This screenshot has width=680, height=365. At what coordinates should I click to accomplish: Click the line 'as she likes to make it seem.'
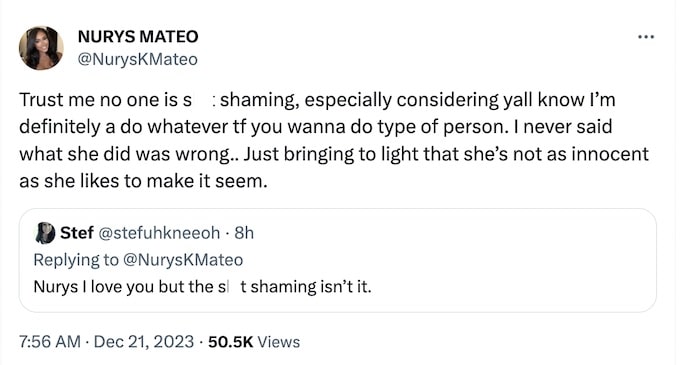pyautogui.click(x=144, y=181)
